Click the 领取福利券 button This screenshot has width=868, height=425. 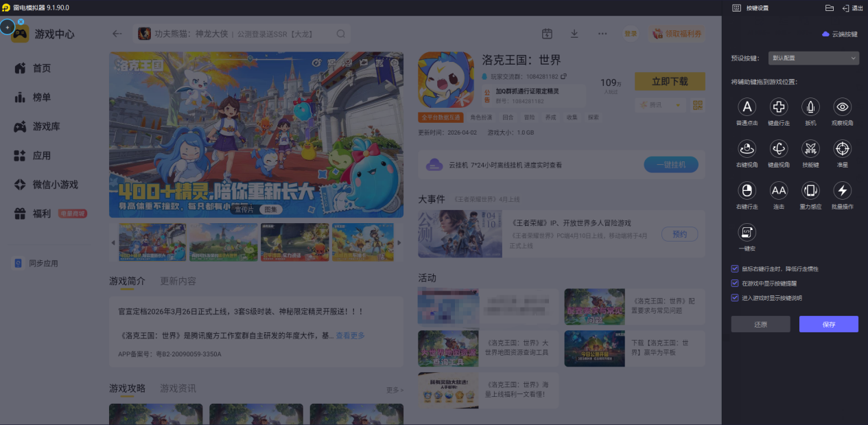tap(677, 34)
